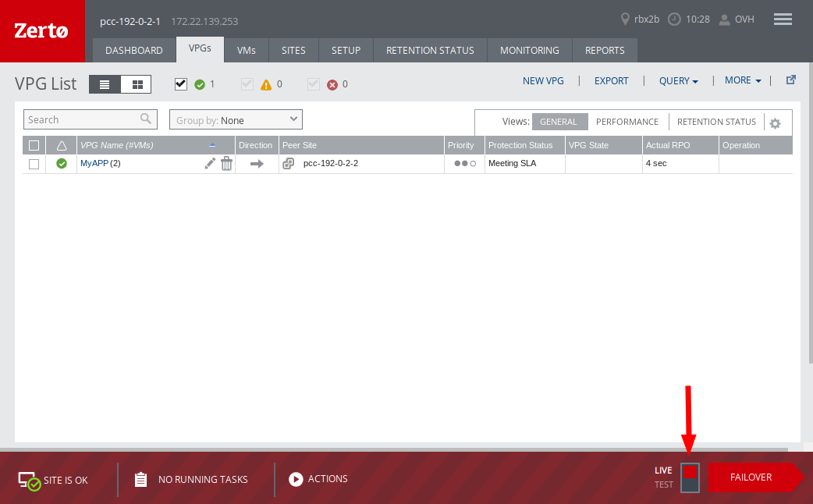Select the grid view icon for VPG List

click(x=136, y=83)
